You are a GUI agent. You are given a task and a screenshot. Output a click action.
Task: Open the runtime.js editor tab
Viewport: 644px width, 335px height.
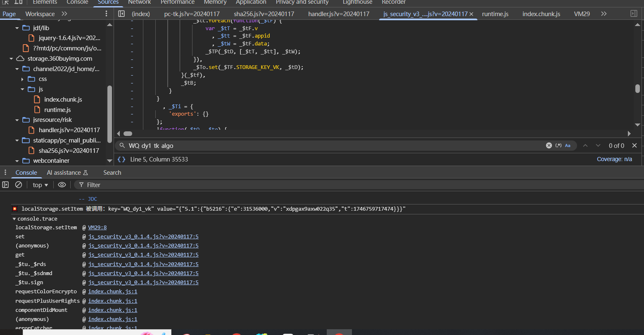click(495, 14)
